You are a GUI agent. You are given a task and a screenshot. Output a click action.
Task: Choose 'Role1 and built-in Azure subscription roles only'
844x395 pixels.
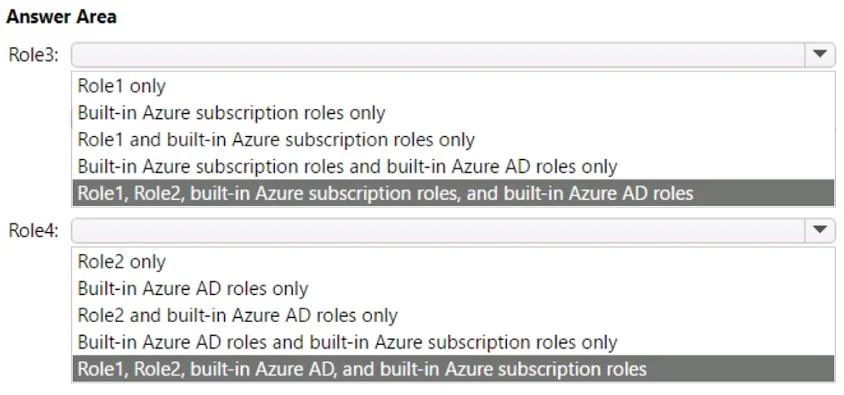click(453, 140)
